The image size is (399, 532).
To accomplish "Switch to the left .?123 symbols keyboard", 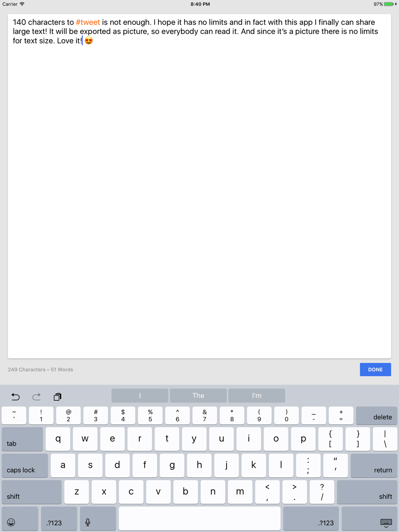I will pyautogui.click(x=59, y=519).
